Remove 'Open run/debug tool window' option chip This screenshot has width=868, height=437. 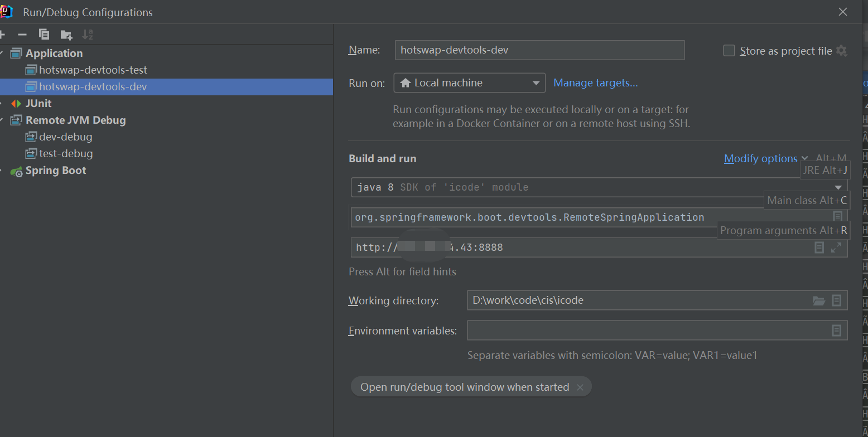(580, 387)
